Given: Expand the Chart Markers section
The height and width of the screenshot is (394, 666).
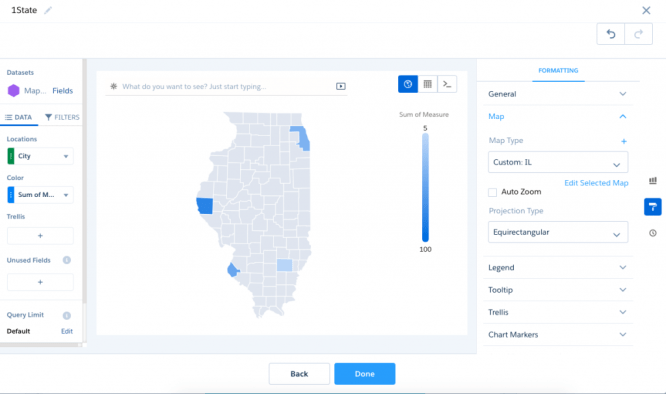Looking at the screenshot, I should pyautogui.click(x=558, y=335).
